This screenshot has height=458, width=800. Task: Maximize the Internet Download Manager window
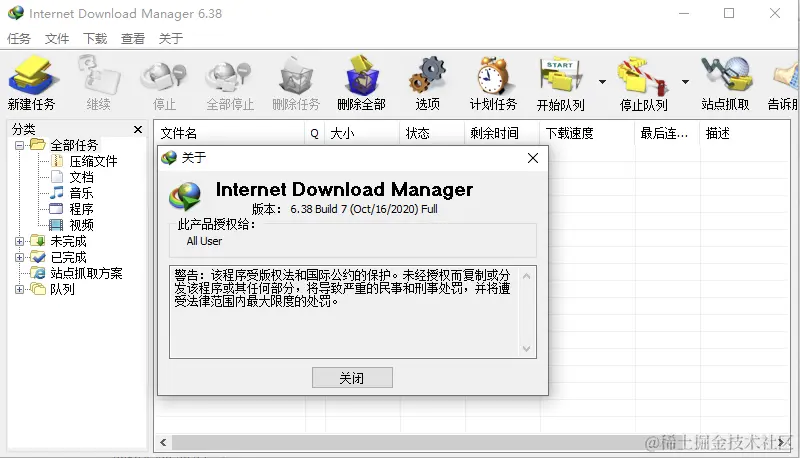729,13
